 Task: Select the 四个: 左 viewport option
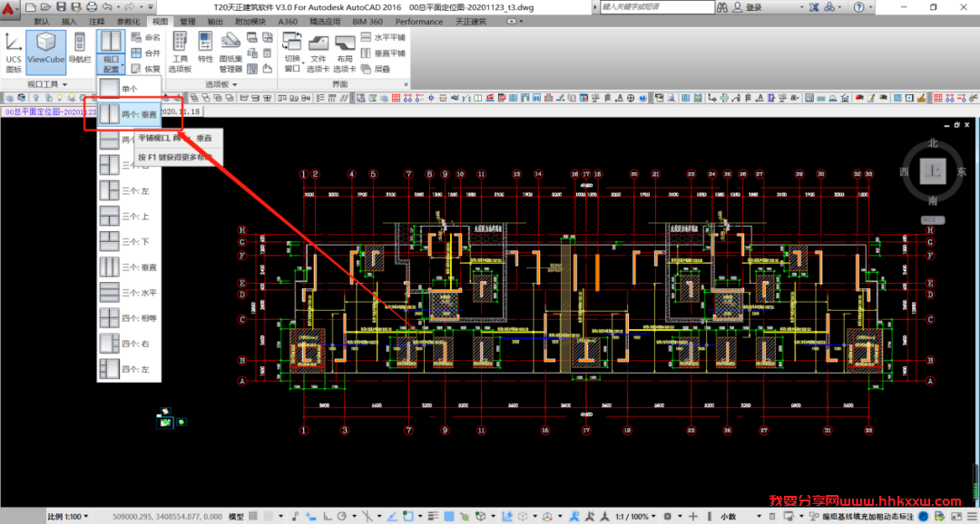pos(129,369)
